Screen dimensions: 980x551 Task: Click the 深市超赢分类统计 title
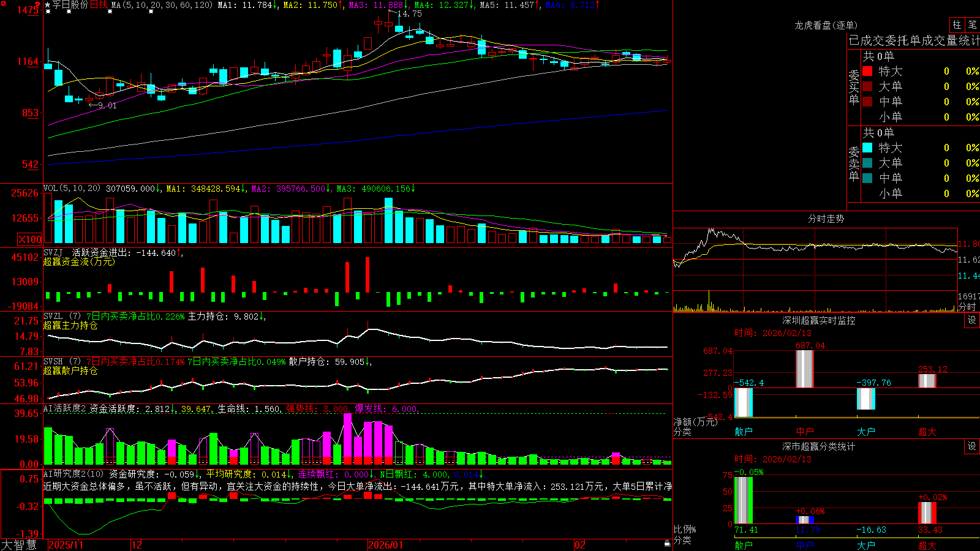[x=819, y=446]
